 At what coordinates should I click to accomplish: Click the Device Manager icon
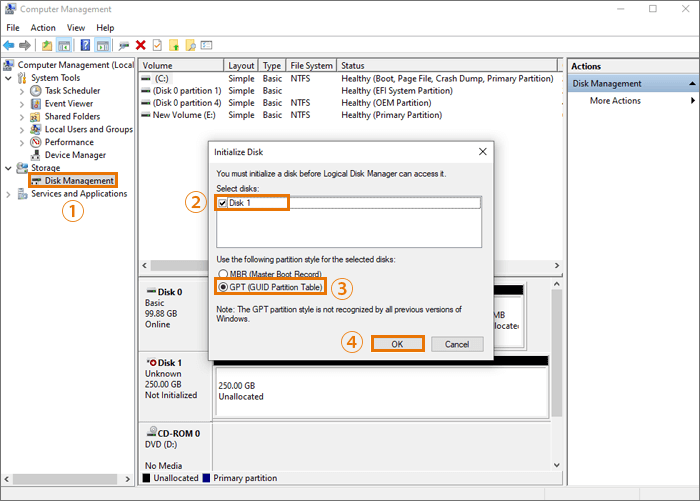[x=36, y=155]
